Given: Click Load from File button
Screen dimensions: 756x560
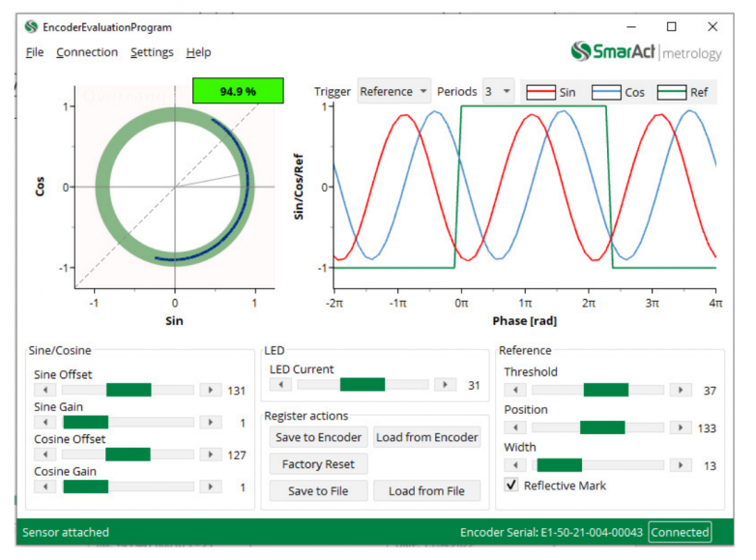Looking at the screenshot, I should (427, 491).
